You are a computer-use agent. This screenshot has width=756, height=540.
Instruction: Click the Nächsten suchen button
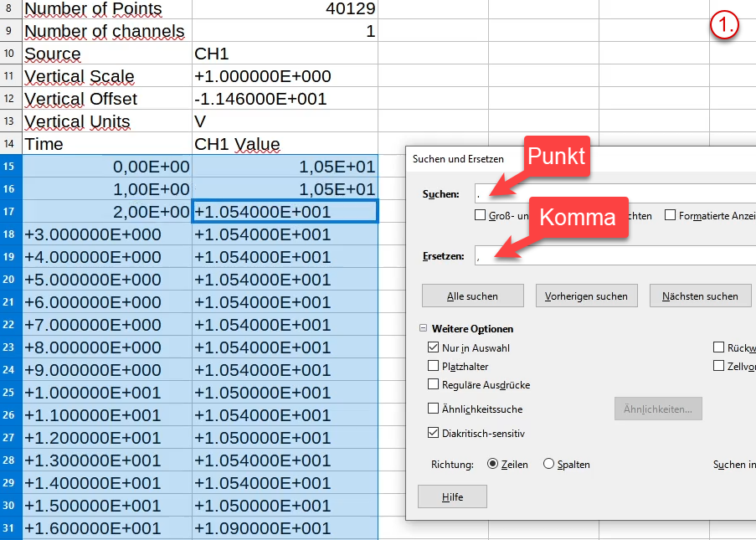click(x=700, y=296)
